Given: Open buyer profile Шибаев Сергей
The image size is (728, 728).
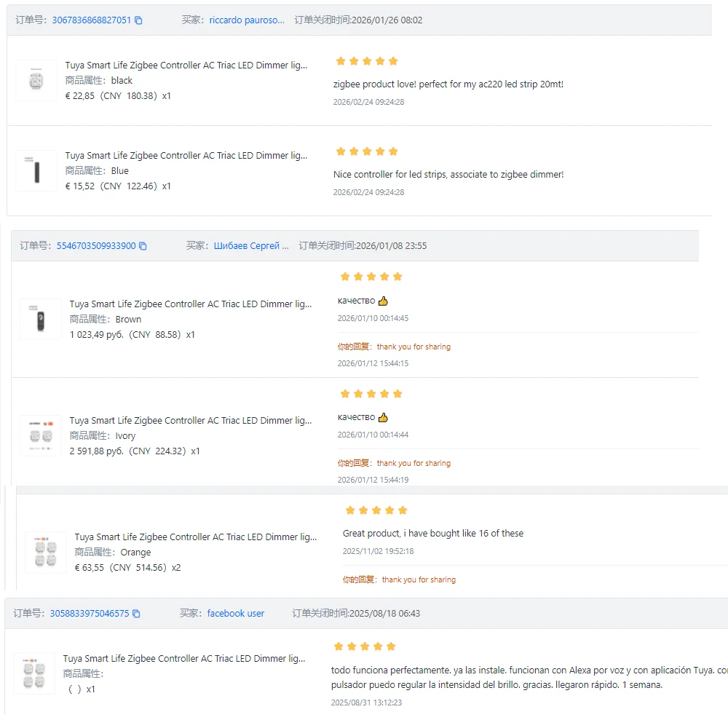Looking at the screenshot, I should 251,245.
